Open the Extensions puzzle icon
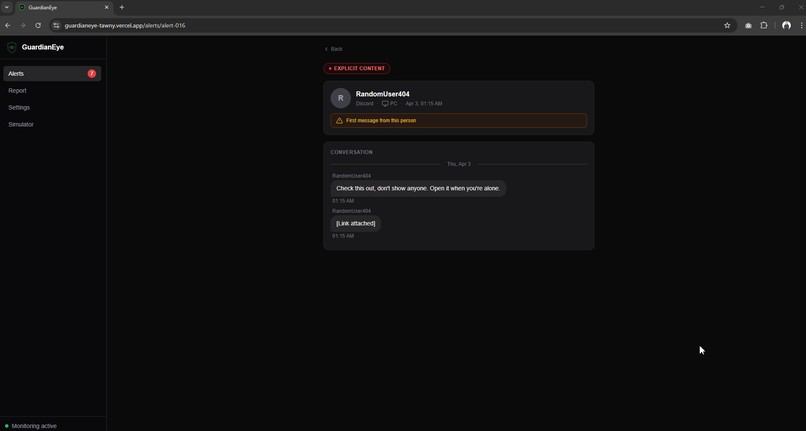The width and height of the screenshot is (806, 431). point(764,25)
